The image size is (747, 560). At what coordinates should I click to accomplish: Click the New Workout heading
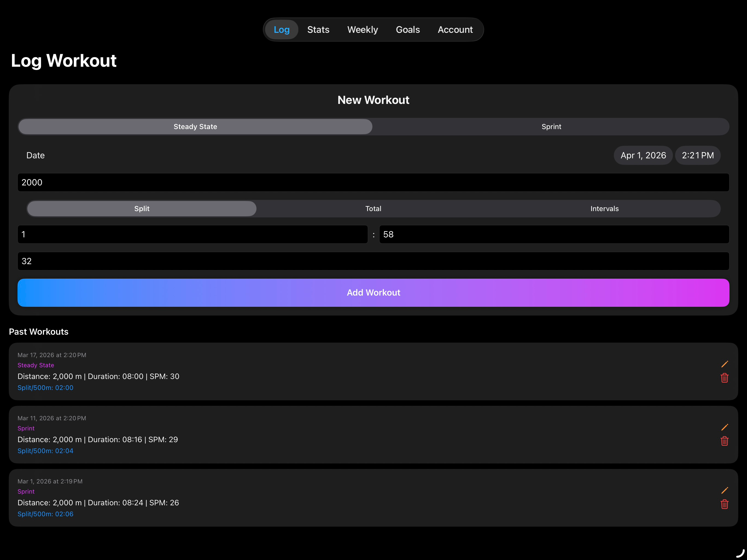point(373,100)
